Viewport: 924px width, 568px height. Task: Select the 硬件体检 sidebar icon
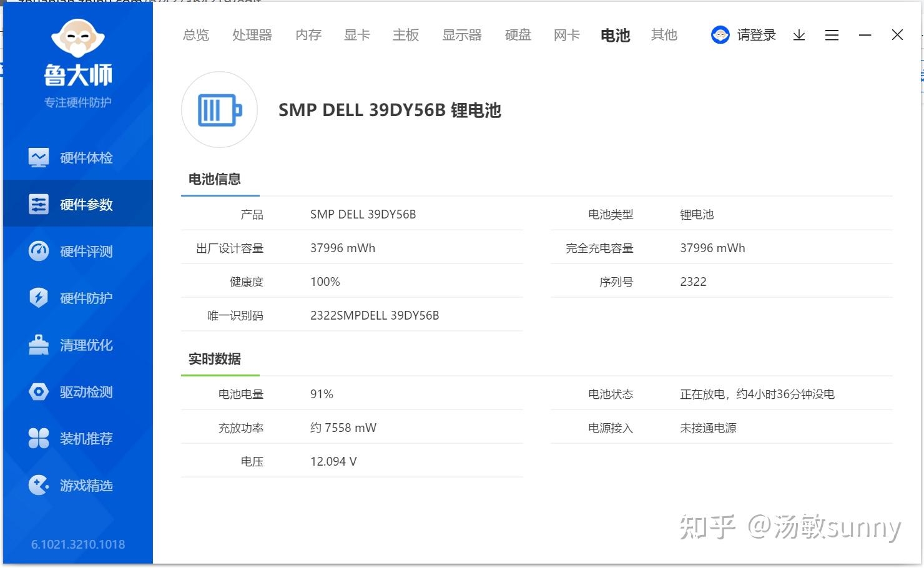click(38, 157)
